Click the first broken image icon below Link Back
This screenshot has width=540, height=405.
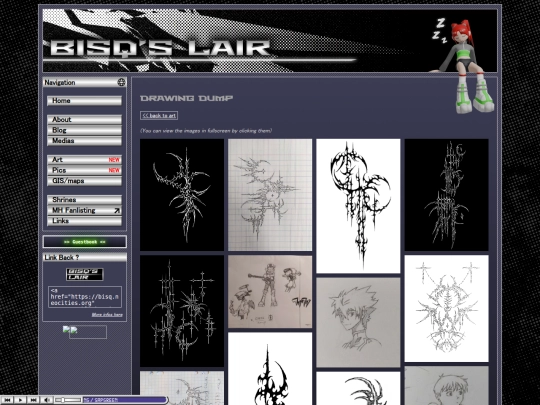[x=66, y=329]
